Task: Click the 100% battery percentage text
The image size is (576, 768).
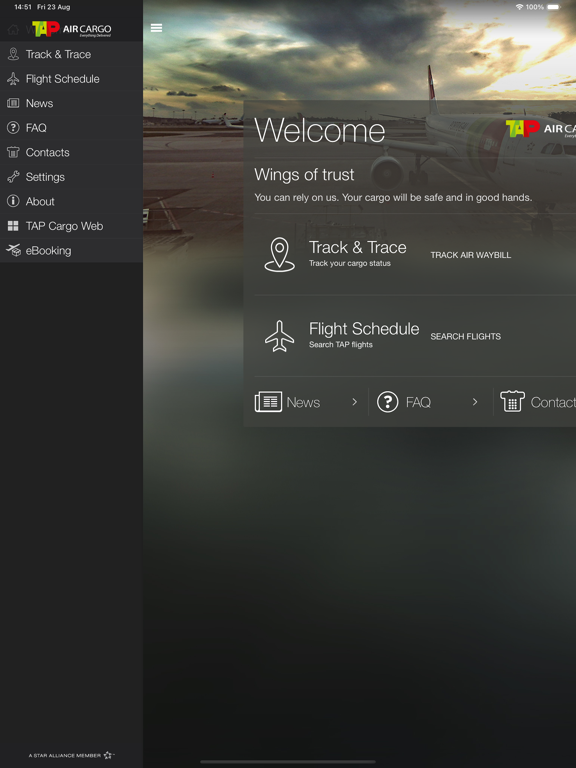Action: pyautogui.click(x=535, y=7)
